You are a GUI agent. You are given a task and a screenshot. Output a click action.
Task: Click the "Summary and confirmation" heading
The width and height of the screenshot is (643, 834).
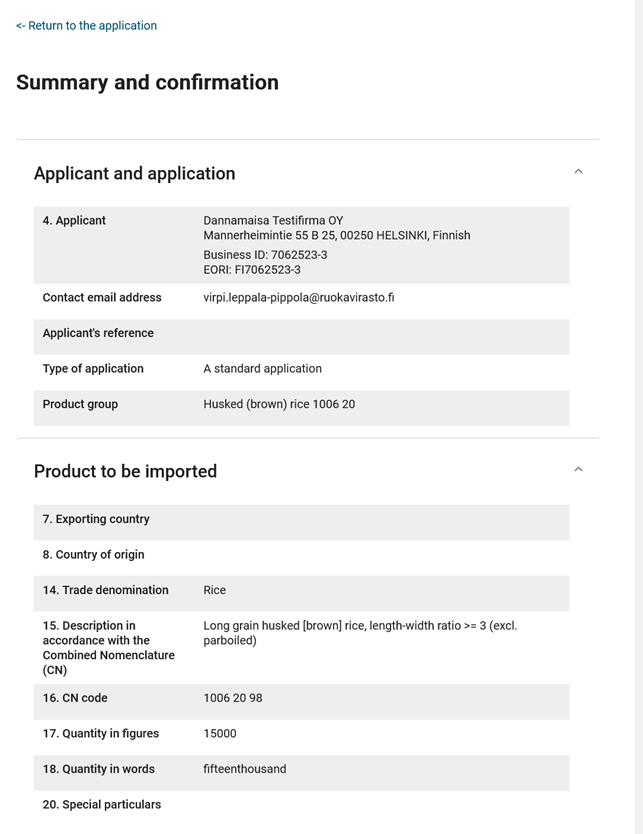[x=147, y=82]
